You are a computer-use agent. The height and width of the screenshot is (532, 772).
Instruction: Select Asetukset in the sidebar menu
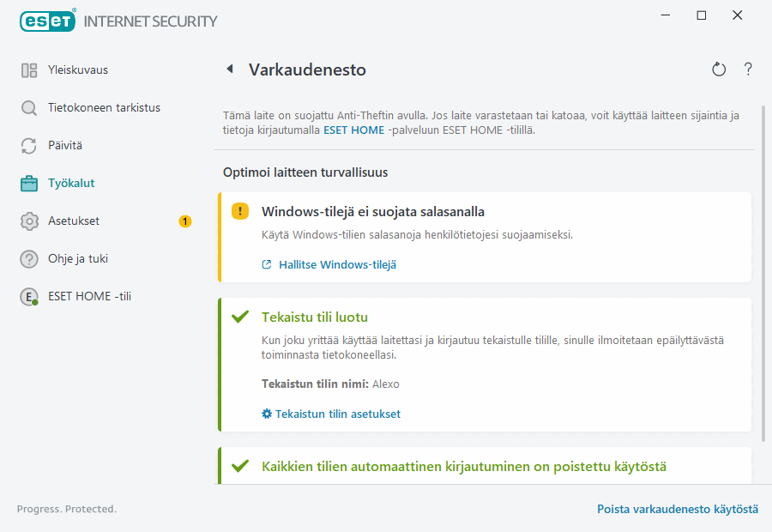pyautogui.click(x=73, y=221)
